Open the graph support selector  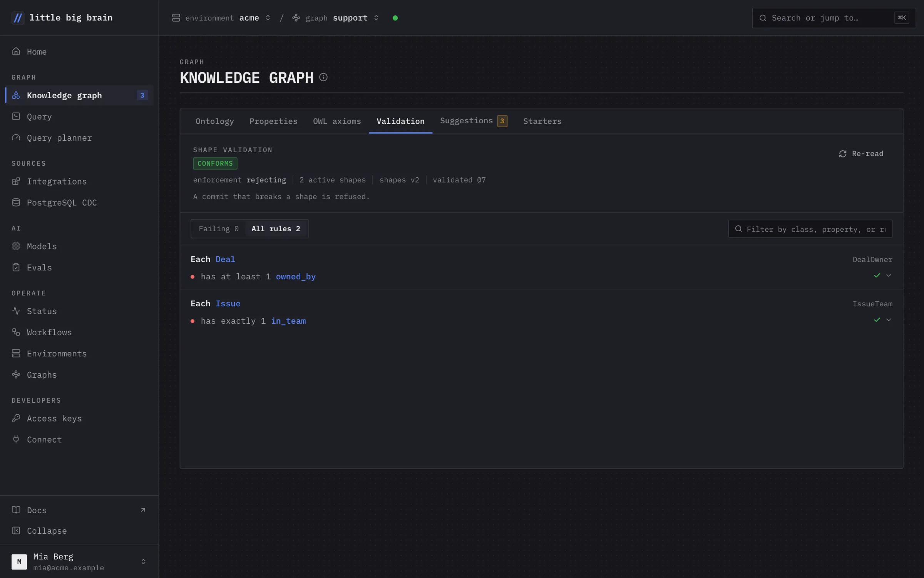click(x=335, y=18)
